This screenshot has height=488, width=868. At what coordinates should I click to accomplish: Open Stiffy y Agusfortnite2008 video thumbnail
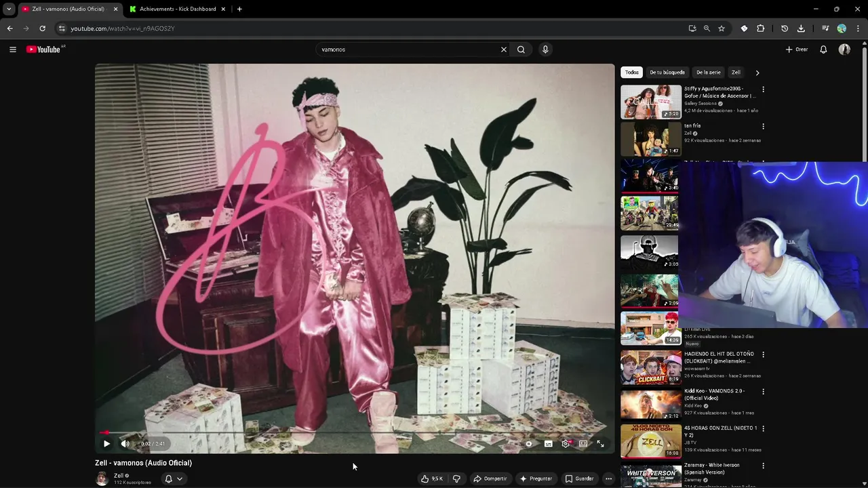pyautogui.click(x=651, y=102)
